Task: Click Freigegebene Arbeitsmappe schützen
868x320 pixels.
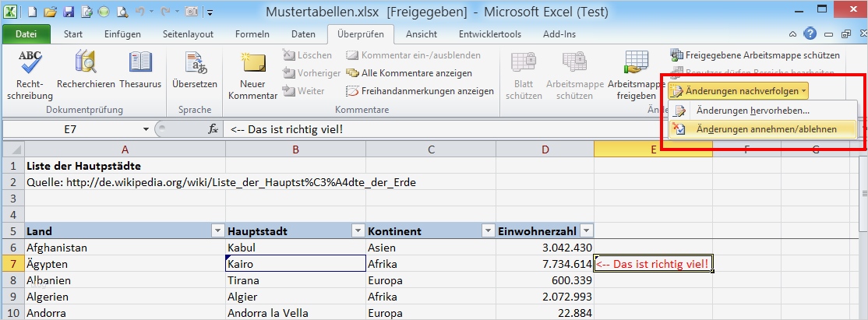Action: 754,55
